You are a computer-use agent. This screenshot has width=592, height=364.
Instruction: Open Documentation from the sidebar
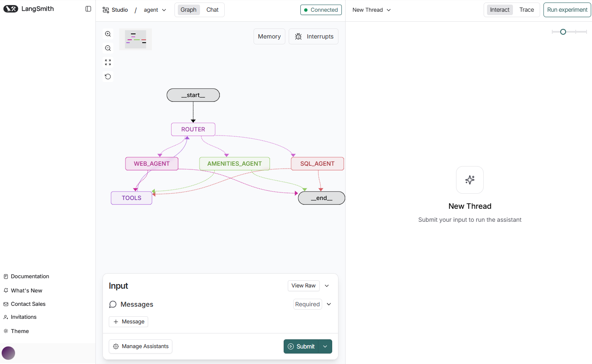[30, 277]
